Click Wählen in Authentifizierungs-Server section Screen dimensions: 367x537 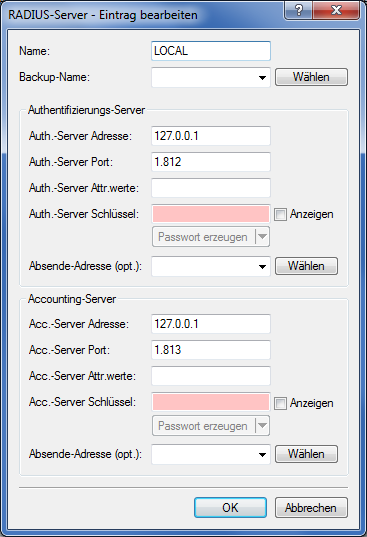(x=306, y=266)
